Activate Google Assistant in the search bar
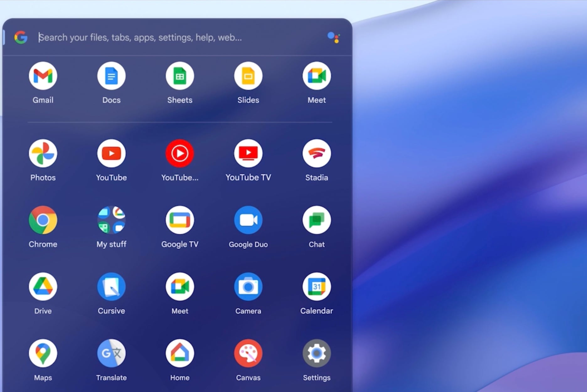587x392 pixels. point(334,37)
